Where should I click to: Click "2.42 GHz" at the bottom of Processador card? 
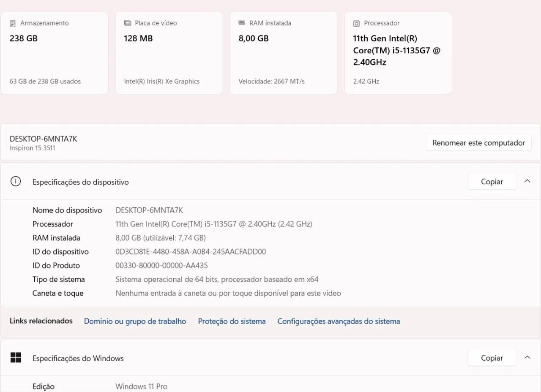tap(366, 82)
